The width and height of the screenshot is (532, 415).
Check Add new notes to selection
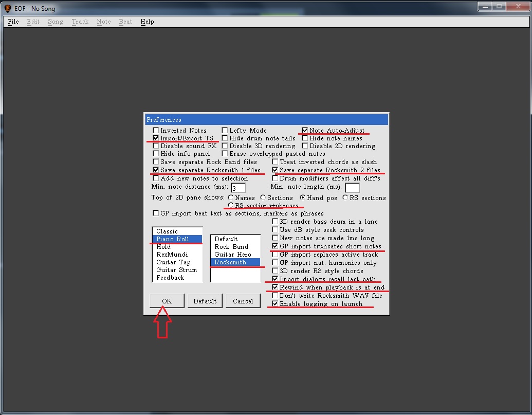(x=156, y=178)
